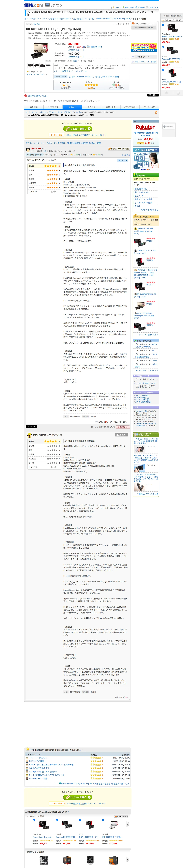Click the pencil icon on the upper レビューを書く

(67, 129)
